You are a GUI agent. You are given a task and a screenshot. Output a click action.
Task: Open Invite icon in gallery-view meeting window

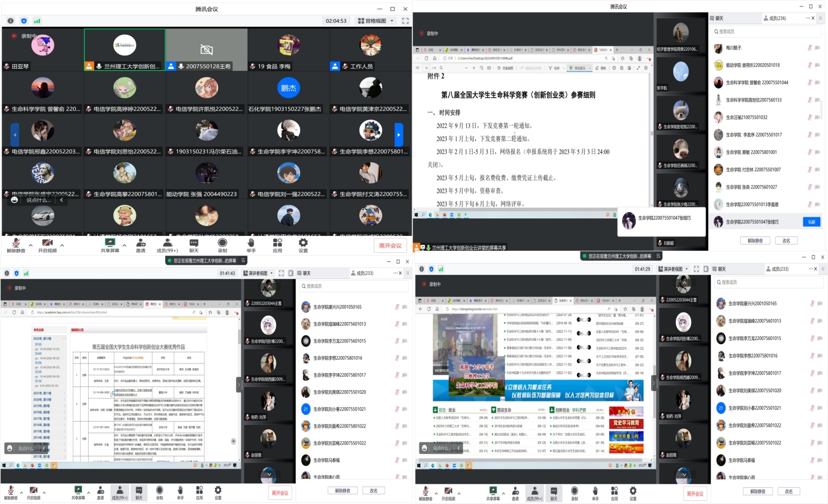(x=140, y=245)
